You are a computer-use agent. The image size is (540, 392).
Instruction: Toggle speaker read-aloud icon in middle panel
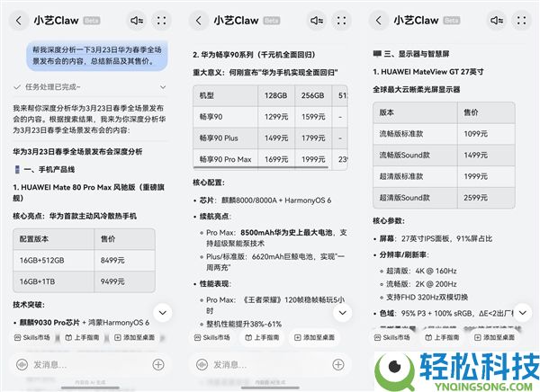317,21
